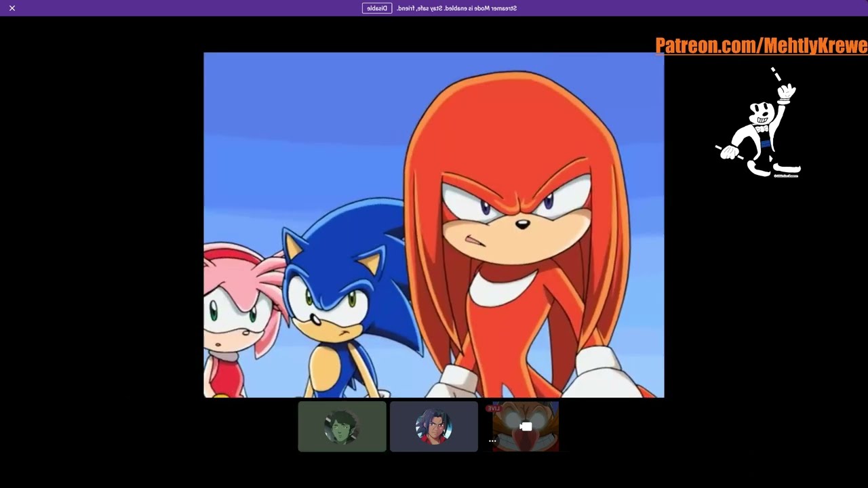Close the streamer mode banner with X
This screenshot has height=488, width=868.
pyautogui.click(x=12, y=8)
